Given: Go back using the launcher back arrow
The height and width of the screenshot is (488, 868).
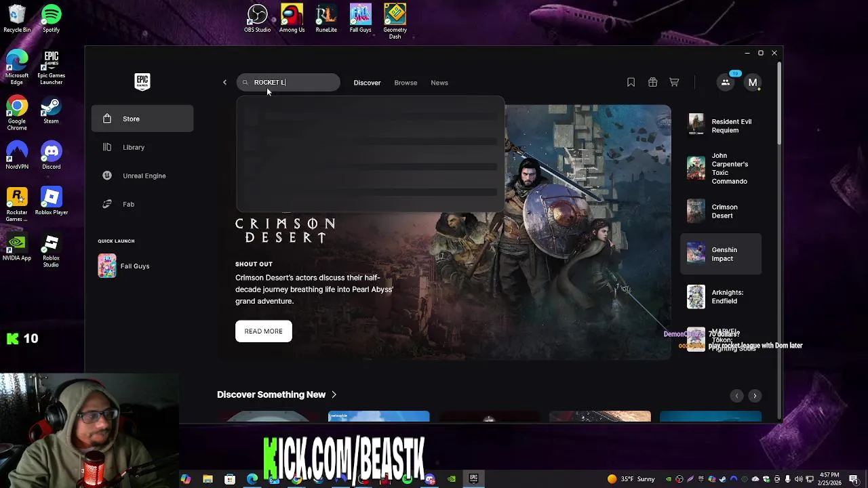Looking at the screenshot, I should point(225,83).
